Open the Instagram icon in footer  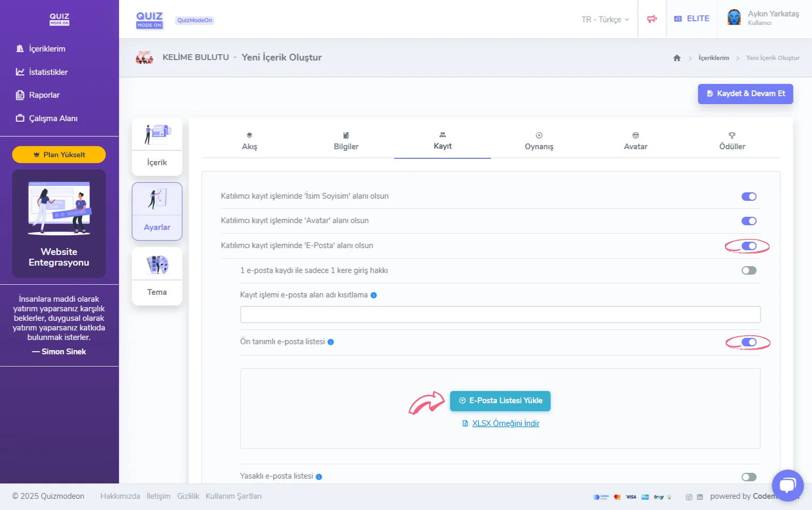coord(689,497)
